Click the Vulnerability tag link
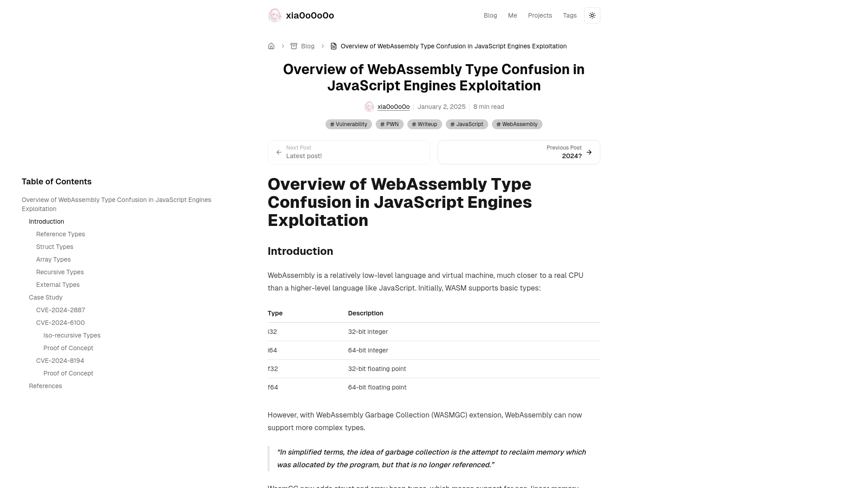The width and height of the screenshot is (868, 488). 349,124
